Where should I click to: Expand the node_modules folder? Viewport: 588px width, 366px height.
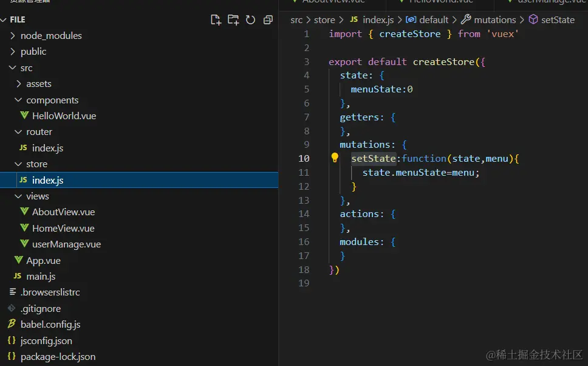click(13, 36)
